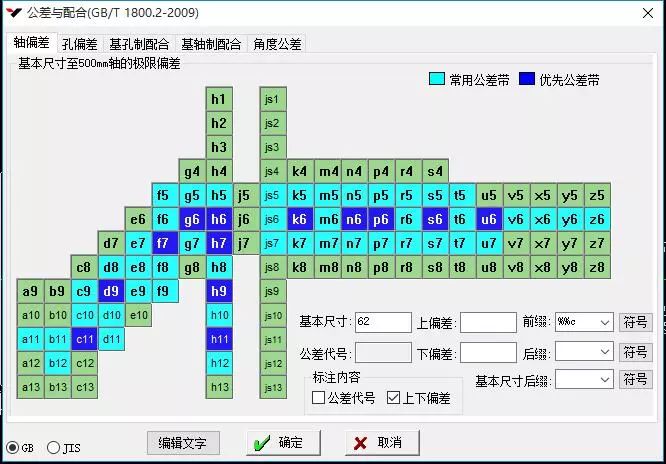Pick the e6 tolerance cell
This screenshot has height=464, width=666.
pos(138,219)
